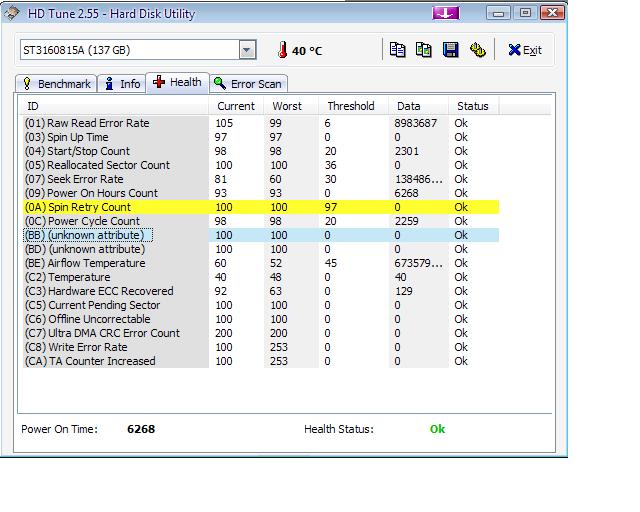
Task: Click the ST3160815A drive combo box
Action: pyautogui.click(x=138, y=50)
